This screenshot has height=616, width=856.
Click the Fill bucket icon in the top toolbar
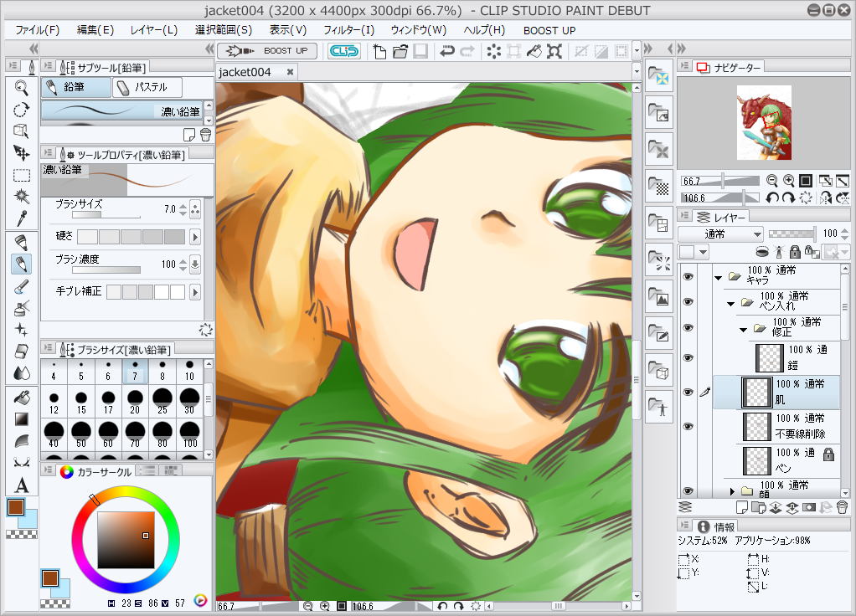point(534,51)
